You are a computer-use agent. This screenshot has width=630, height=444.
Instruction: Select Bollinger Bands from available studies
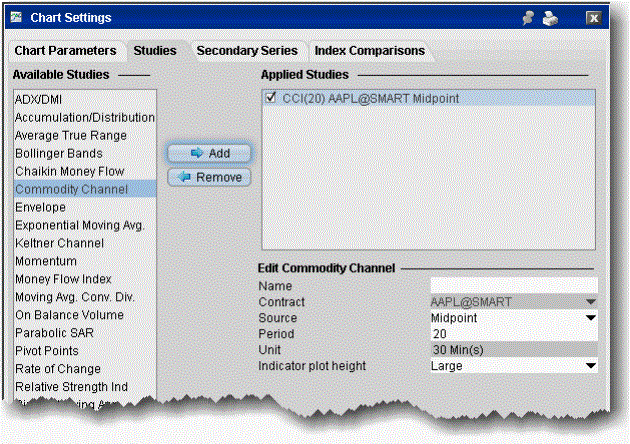click(59, 154)
